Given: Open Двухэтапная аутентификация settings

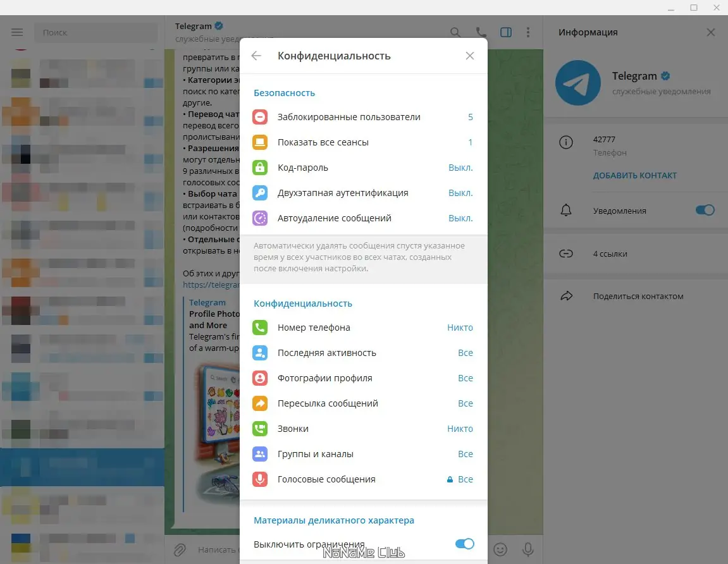Looking at the screenshot, I should coord(364,193).
